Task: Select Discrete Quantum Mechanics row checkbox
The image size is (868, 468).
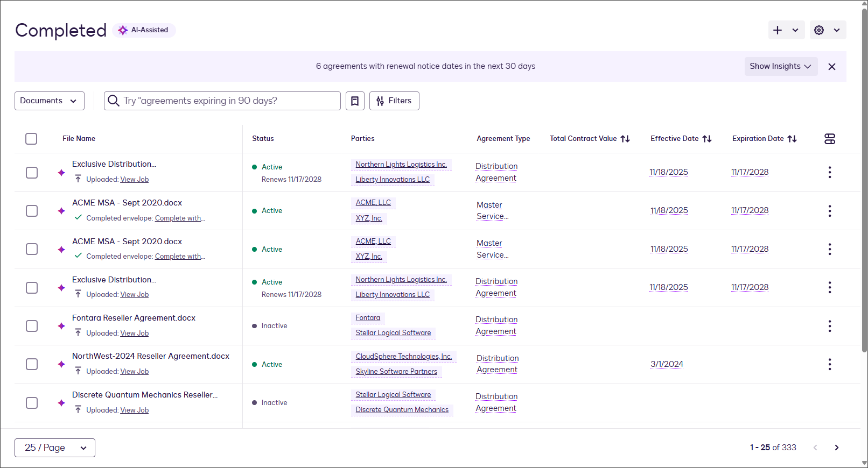Action: pyautogui.click(x=32, y=403)
